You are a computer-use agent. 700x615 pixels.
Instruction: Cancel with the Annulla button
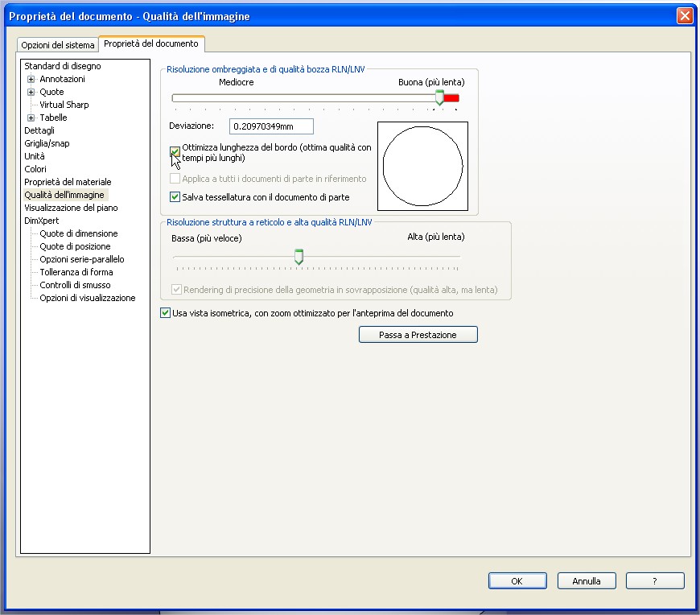pos(587,581)
